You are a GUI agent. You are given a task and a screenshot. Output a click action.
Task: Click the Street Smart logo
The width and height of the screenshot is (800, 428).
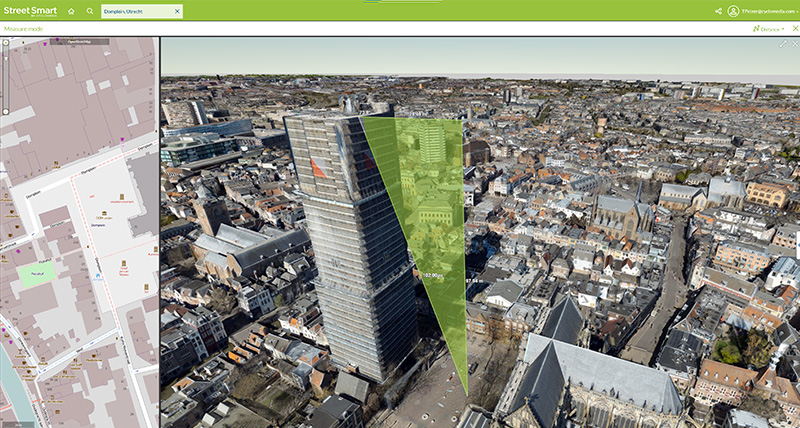pyautogui.click(x=29, y=11)
